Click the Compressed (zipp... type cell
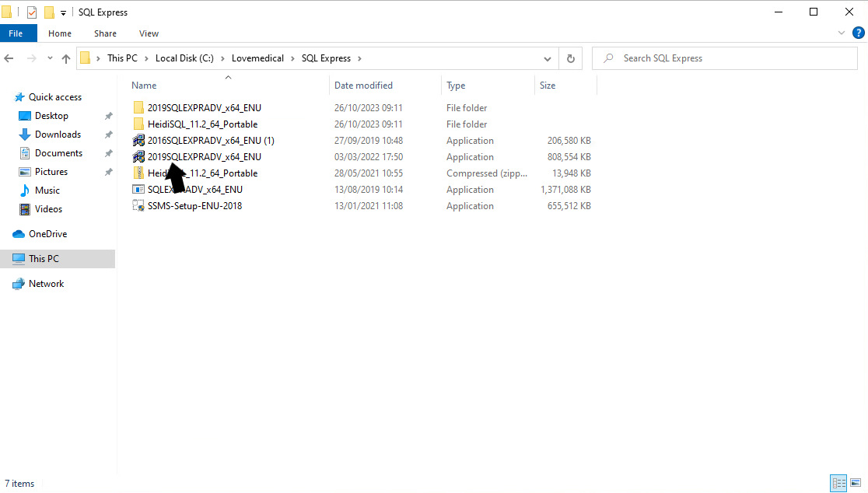Image resolution: width=868 pixels, height=493 pixels. (487, 173)
